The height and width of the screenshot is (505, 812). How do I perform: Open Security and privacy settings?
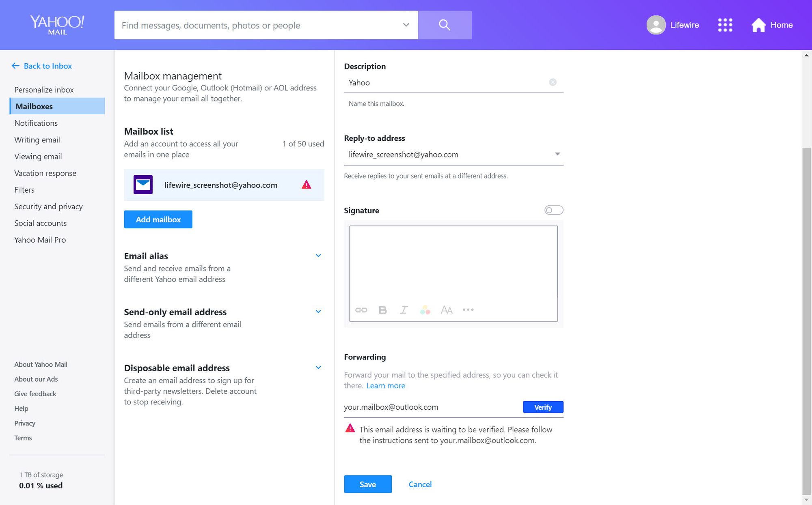(x=49, y=206)
